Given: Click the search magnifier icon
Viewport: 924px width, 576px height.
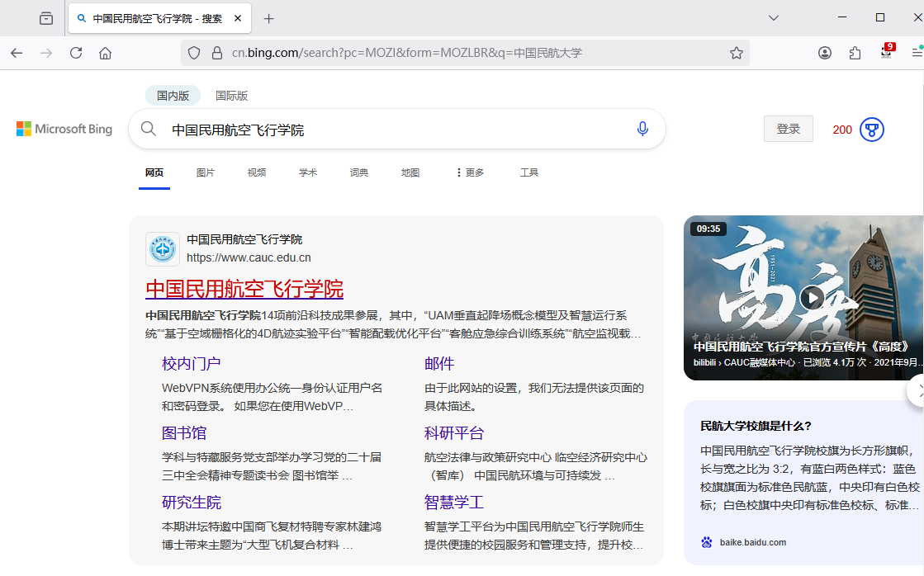Looking at the screenshot, I should pos(149,129).
